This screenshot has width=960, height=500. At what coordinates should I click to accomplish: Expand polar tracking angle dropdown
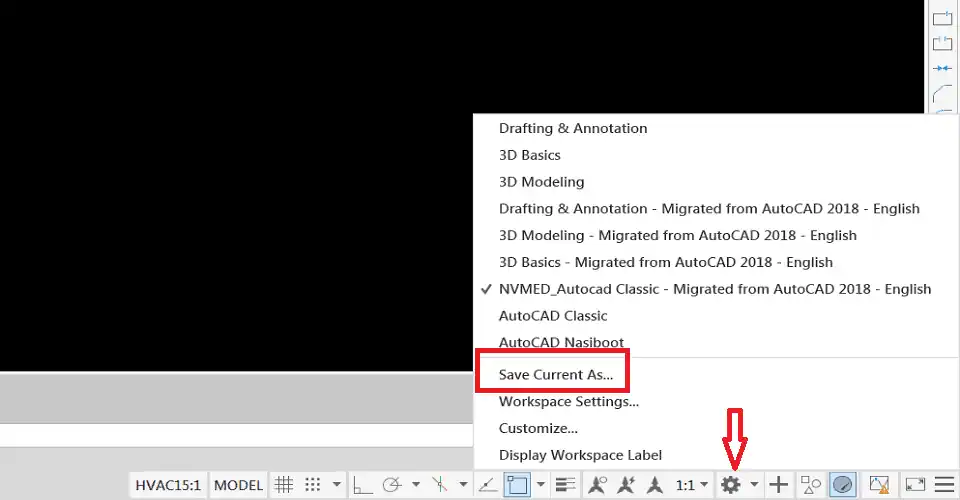416,485
